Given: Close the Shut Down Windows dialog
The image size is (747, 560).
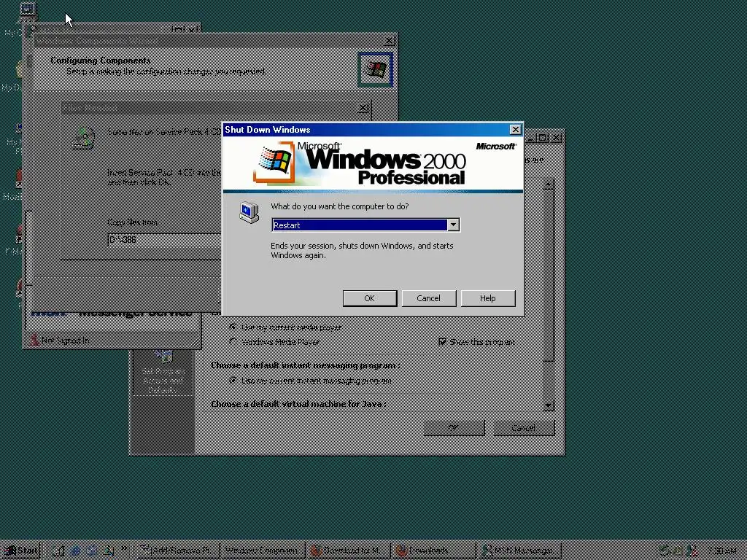Looking at the screenshot, I should pos(516,130).
